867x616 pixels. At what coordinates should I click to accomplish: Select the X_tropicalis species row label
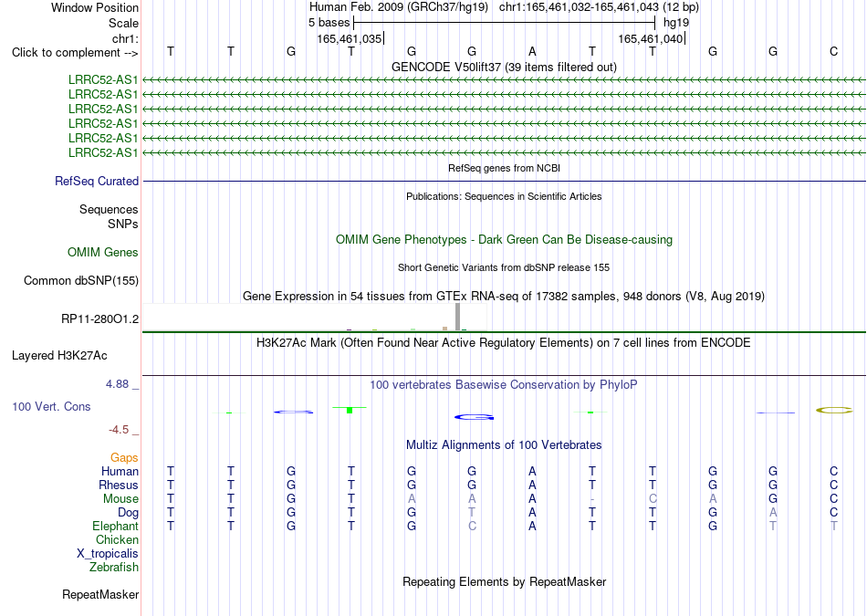(108, 554)
